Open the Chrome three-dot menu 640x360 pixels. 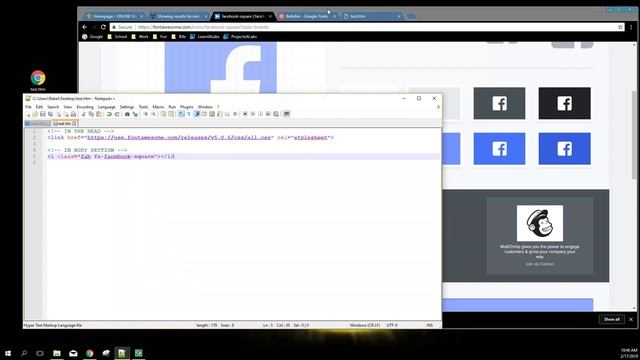pos(631,27)
